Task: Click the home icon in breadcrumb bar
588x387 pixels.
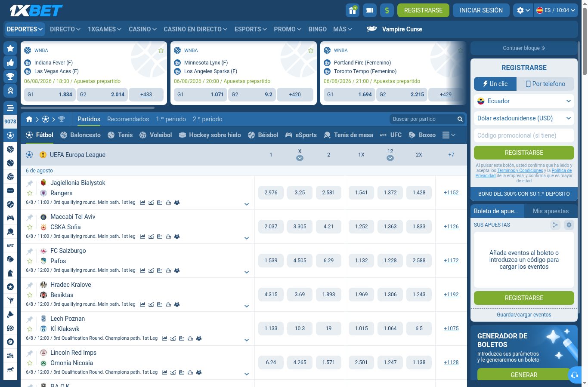Action: coord(29,119)
